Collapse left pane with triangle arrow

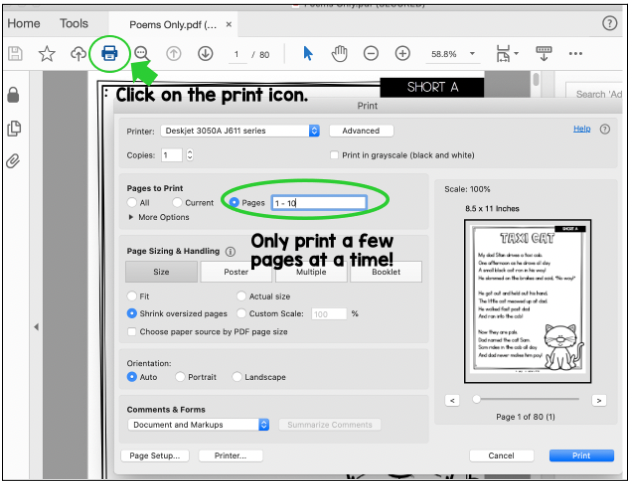[36, 327]
